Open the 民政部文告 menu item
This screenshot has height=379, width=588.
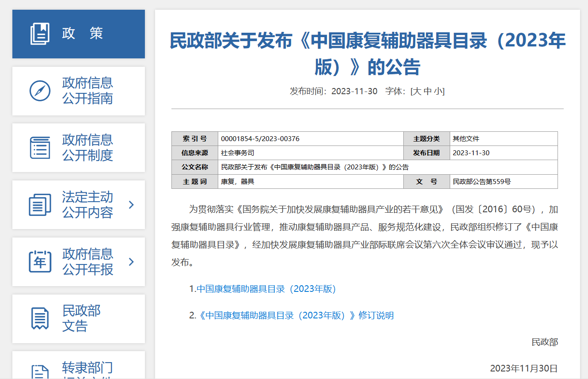point(81,318)
